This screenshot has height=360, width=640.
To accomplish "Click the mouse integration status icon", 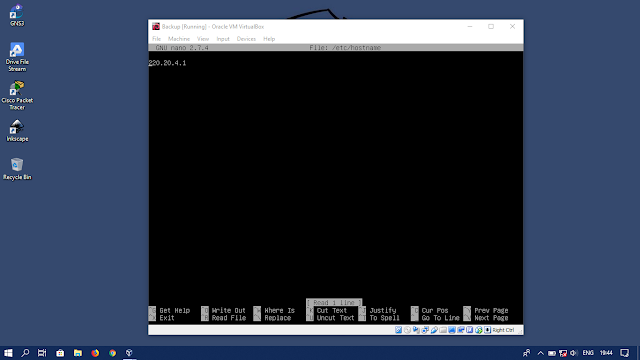I will coord(479,330).
